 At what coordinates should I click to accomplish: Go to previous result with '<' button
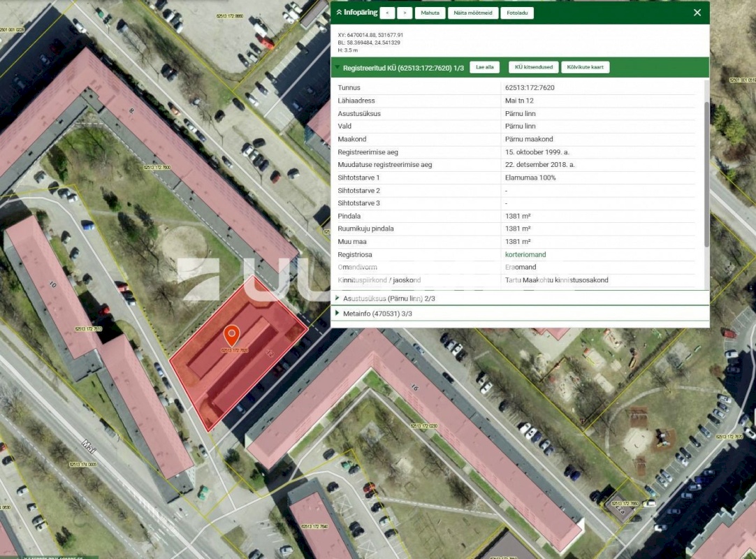387,13
